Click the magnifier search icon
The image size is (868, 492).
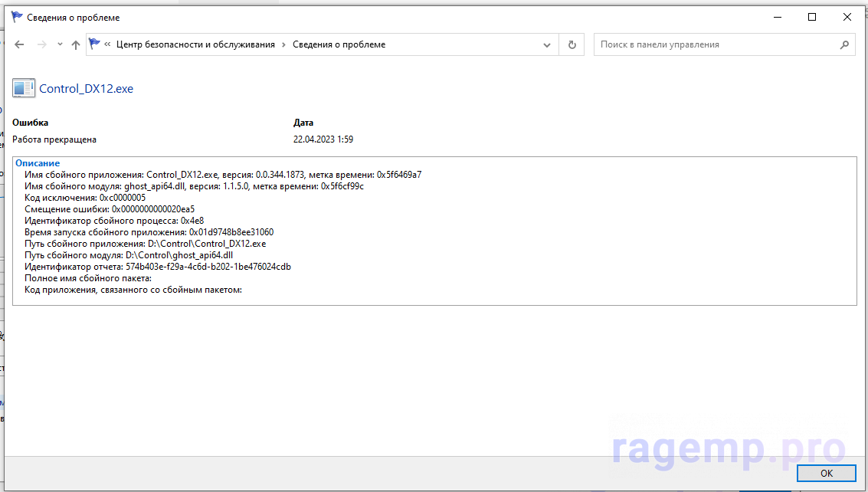(844, 45)
